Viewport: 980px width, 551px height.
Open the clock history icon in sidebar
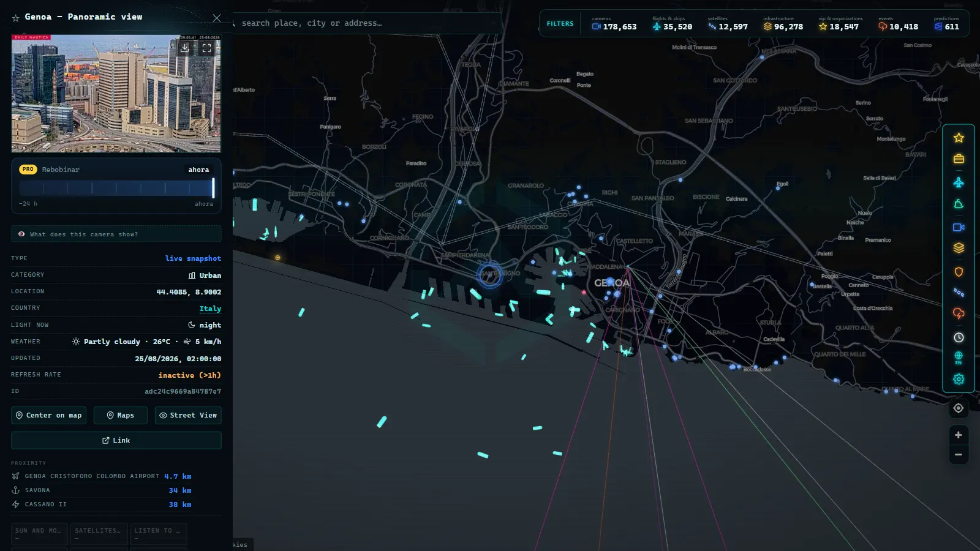(x=959, y=337)
